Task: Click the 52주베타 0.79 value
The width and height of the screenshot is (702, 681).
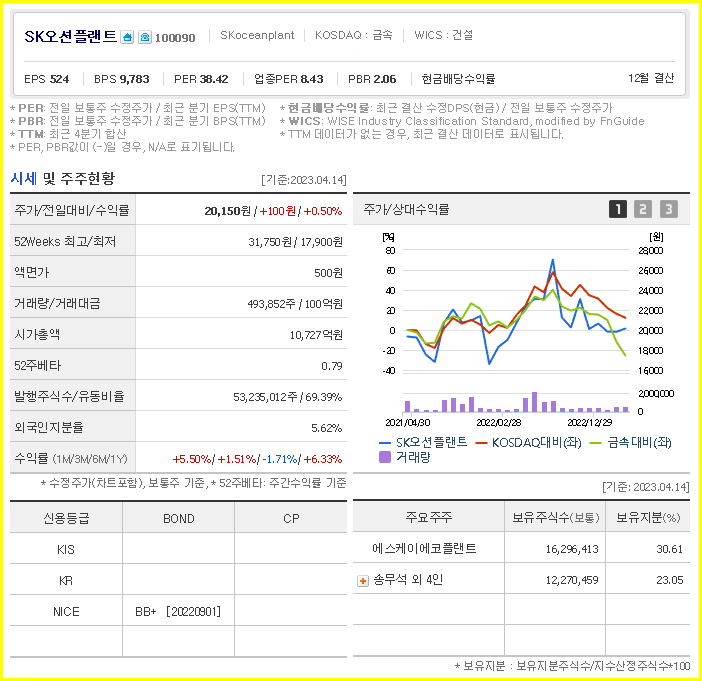Action: pyautogui.click(x=332, y=366)
